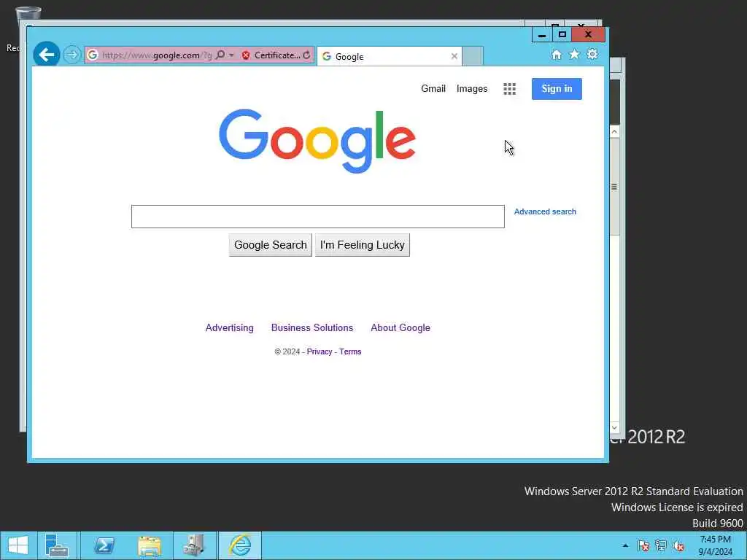747x560 pixels.
Task: Click I'm Feeling Lucky button
Action: point(362,245)
